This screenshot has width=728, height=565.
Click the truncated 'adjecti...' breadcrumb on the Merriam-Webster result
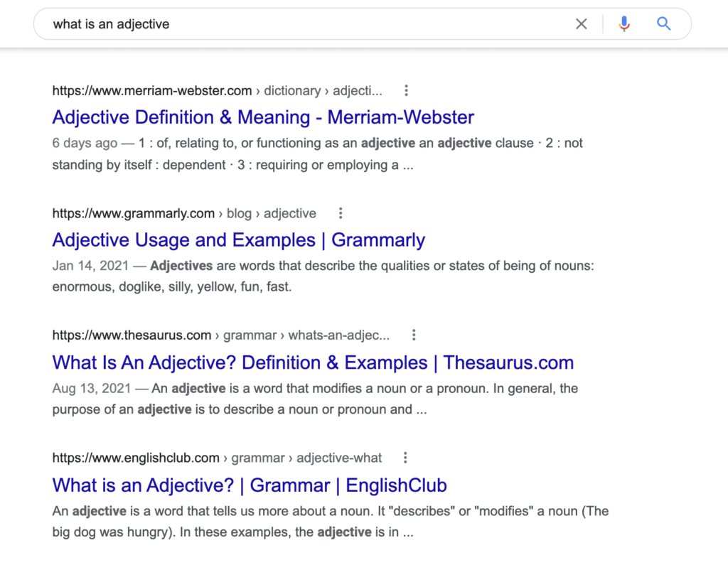click(x=357, y=90)
